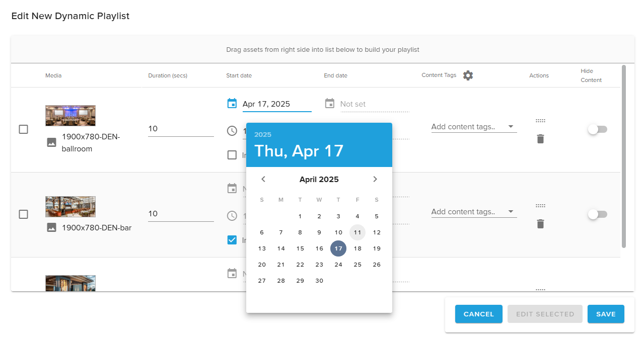Click the ballroom duration input field
Viewport: 644px width, 337px height.
180,129
